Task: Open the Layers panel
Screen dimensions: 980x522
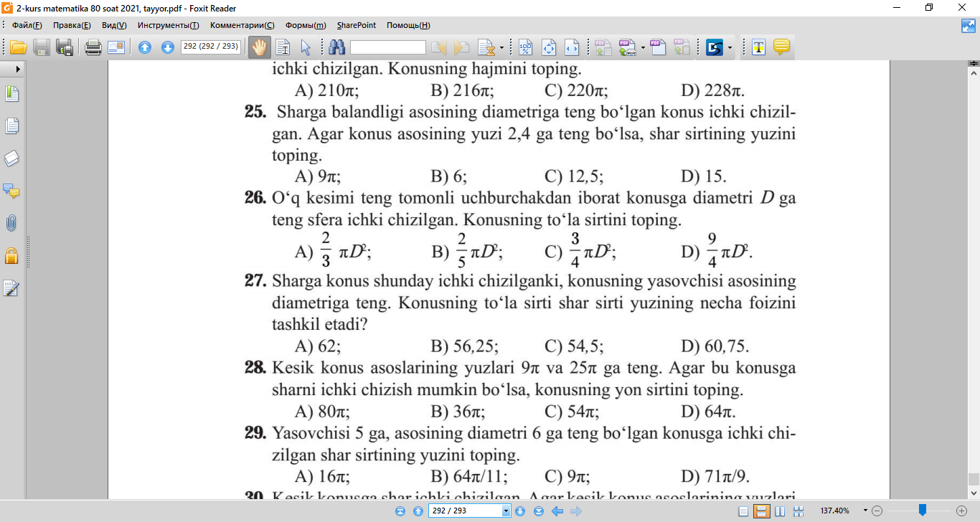Action: [x=11, y=158]
